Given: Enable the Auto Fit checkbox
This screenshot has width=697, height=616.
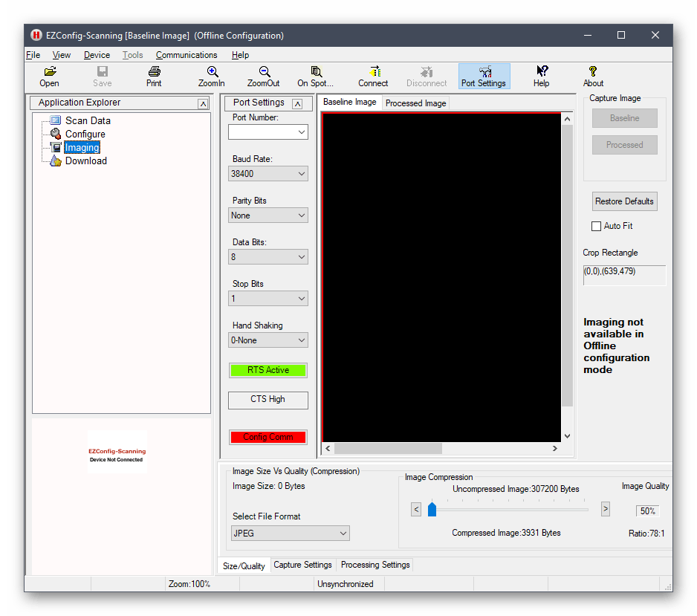Looking at the screenshot, I should pos(596,226).
